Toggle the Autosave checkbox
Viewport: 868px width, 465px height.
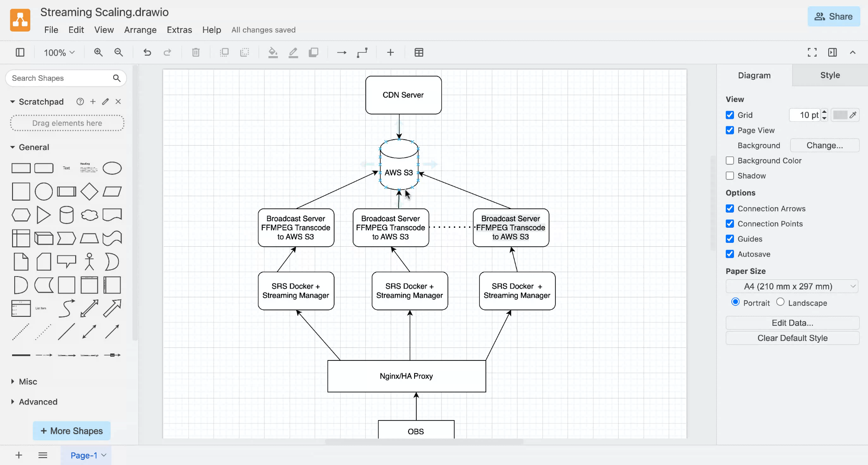[x=730, y=254]
